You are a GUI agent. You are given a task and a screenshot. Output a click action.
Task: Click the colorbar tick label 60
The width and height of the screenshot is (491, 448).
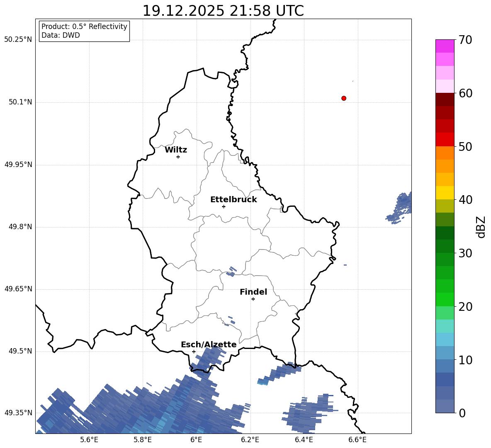click(465, 93)
